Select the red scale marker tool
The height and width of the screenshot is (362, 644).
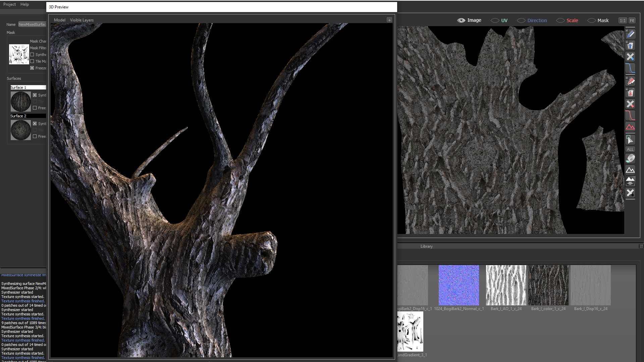pyautogui.click(x=630, y=81)
